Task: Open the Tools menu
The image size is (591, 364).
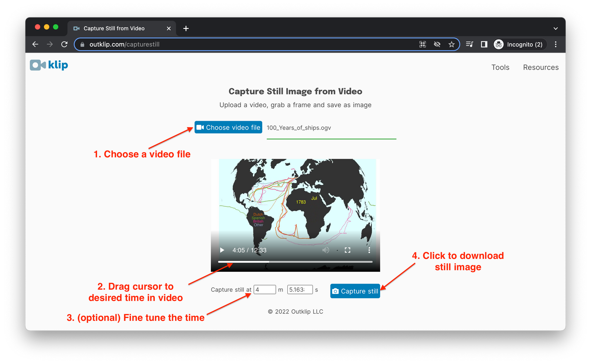Action: click(x=500, y=67)
